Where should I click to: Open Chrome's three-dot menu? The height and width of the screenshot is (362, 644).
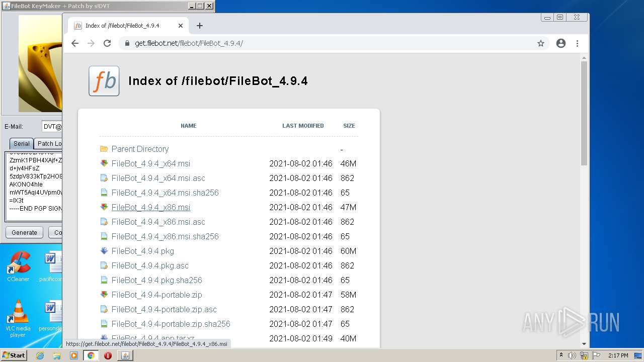(578, 43)
